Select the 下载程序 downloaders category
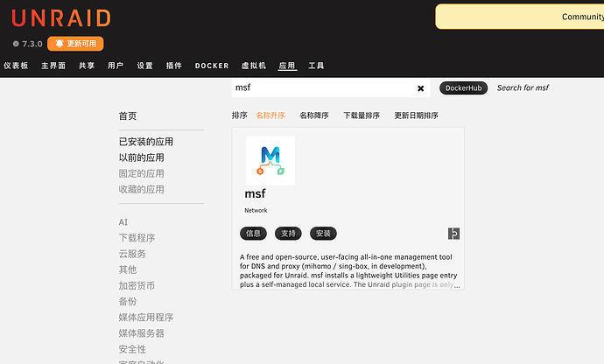Image resolution: width=604 pixels, height=364 pixels. pyautogui.click(x=137, y=238)
